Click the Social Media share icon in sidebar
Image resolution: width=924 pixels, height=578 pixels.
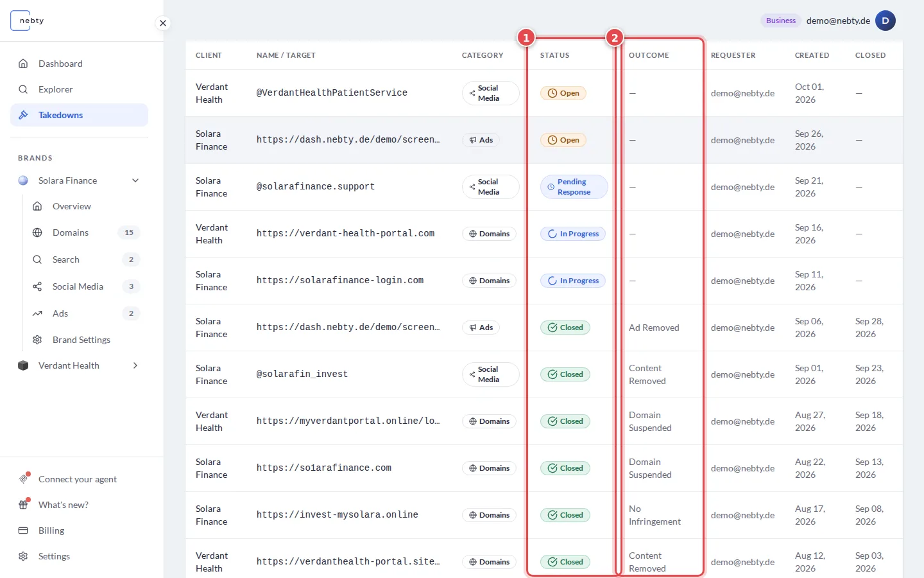[x=37, y=286]
